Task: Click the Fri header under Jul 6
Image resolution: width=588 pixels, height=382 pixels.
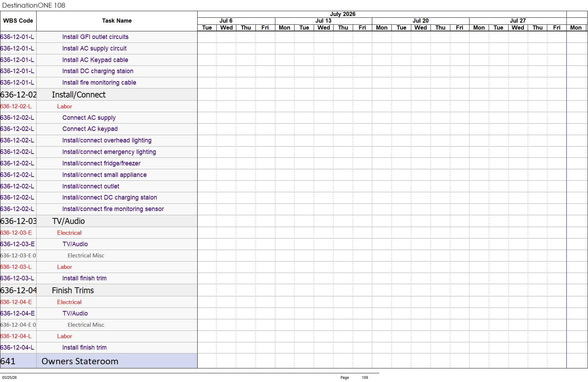Action: coord(265,28)
